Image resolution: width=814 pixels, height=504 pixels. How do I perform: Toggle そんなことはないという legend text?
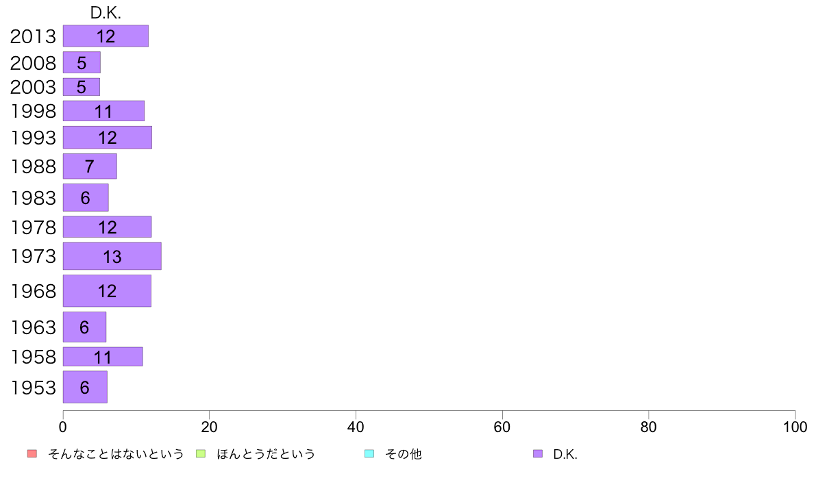pyautogui.click(x=116, y=454)
